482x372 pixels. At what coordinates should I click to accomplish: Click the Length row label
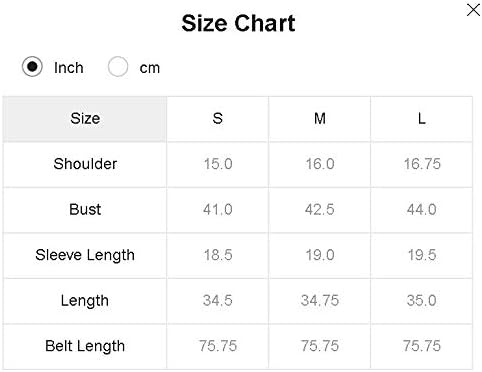[85, 301]
